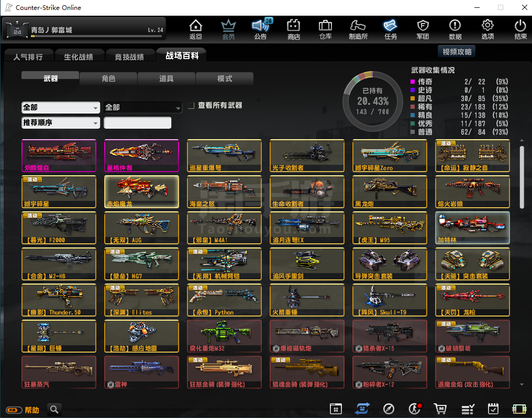The width and height of the screenshot is (532, 418).
Task: Select the 赤焰魔龙 weapon card
Action: point(141,192)
